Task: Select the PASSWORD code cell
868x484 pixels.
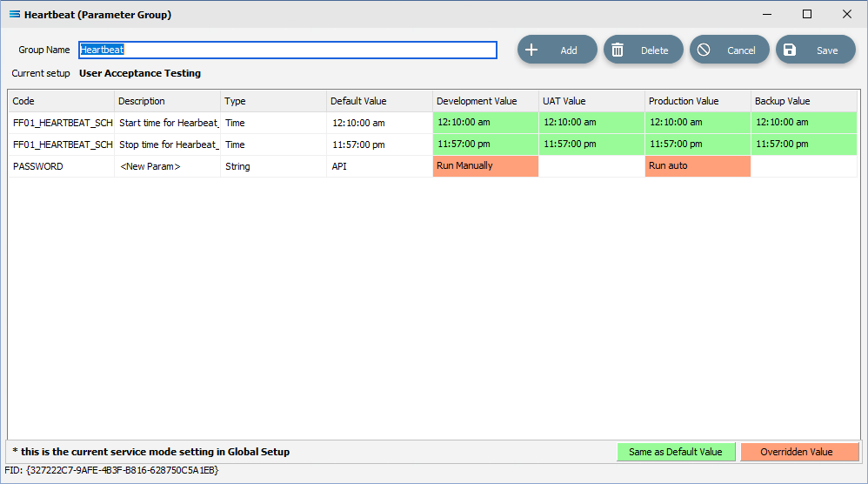Action: click(61, 166)
